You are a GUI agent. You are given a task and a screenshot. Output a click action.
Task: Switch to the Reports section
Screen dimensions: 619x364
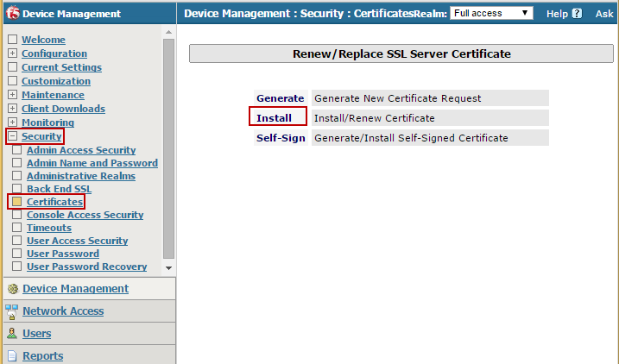(42, 355)
